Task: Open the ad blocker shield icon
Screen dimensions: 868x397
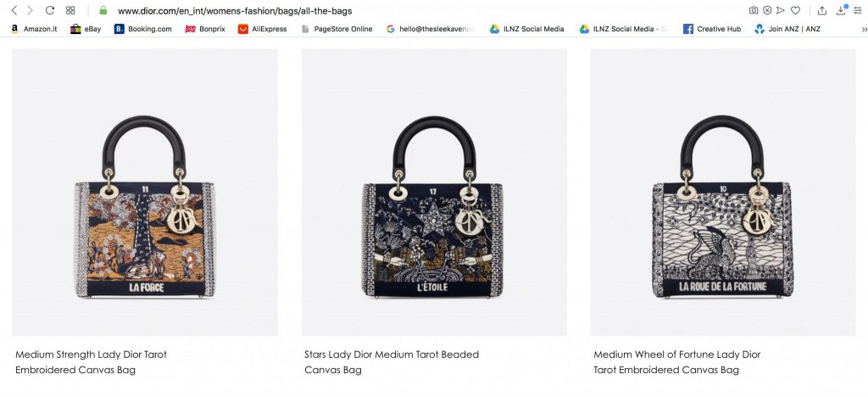Action: (x=767, y=11)
